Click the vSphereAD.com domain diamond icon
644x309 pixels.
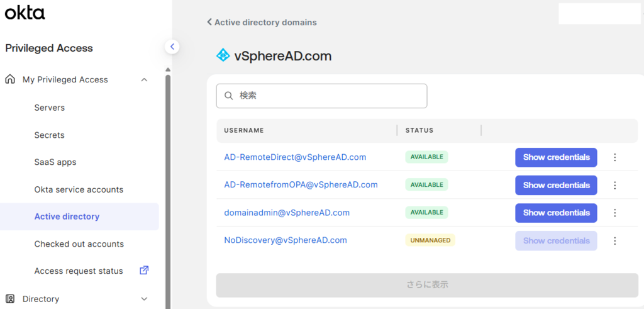pos(223,55)
